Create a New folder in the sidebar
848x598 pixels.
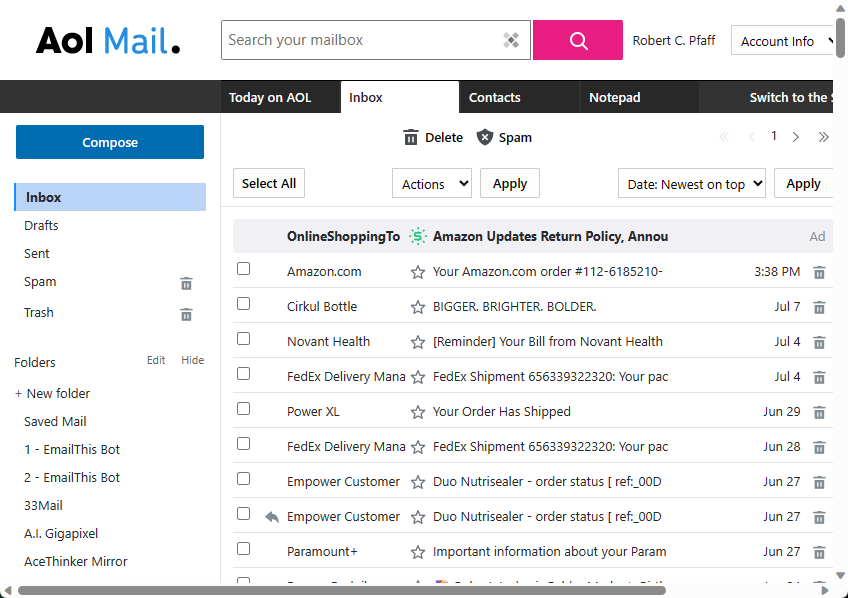click(x=52, y=393)
